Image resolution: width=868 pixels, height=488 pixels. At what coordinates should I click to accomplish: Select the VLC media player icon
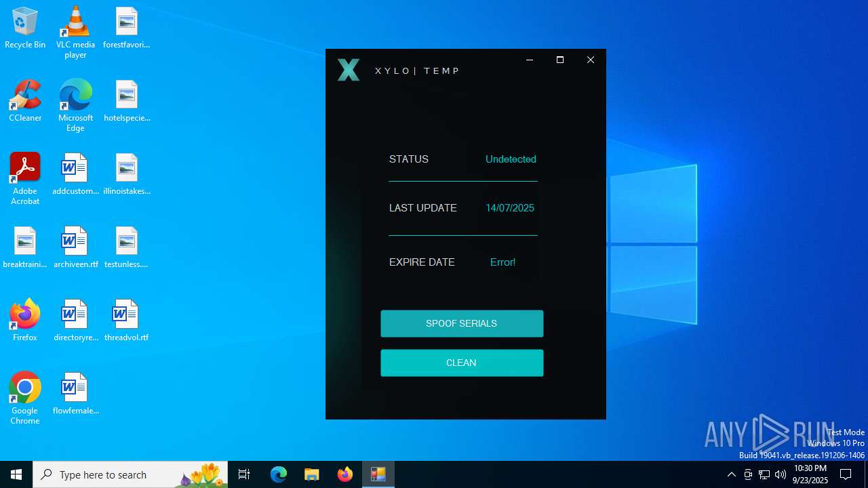[75, 33]
